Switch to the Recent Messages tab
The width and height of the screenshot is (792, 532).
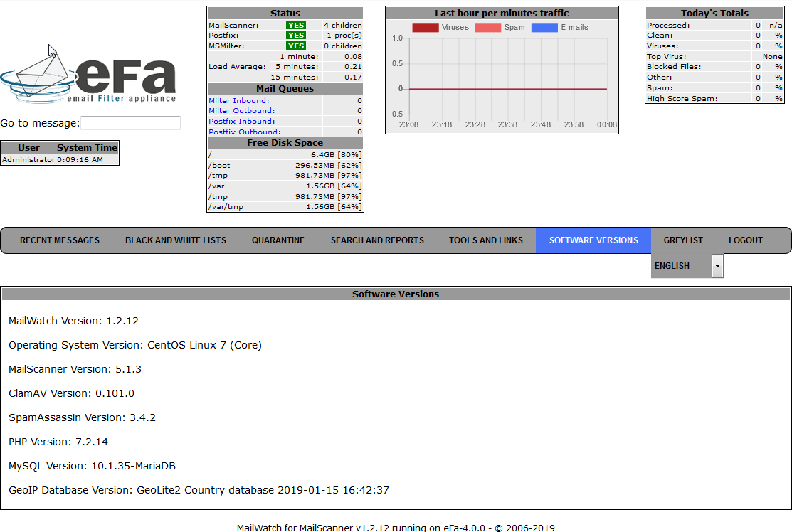pyautogui.click(x=59, y=240)
